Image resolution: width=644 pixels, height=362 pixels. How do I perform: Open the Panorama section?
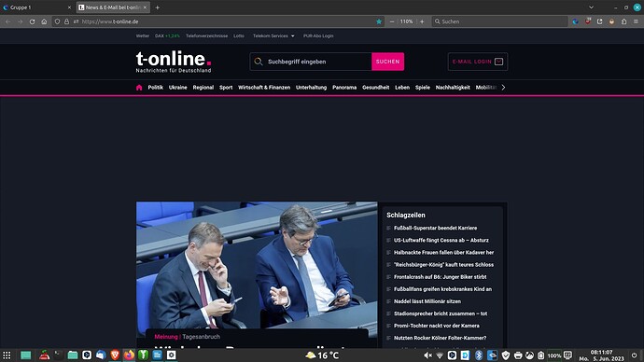point(344,88)
